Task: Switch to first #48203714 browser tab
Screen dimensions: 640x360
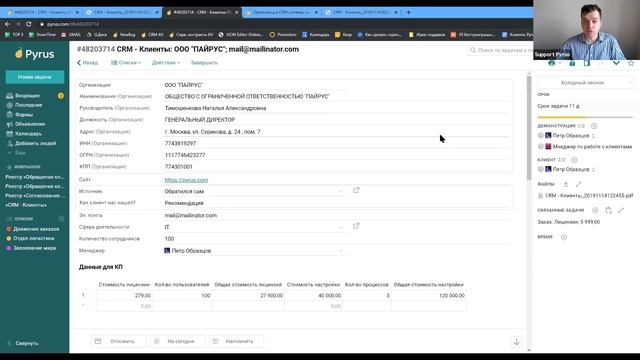Action: (x=42, y=12)
